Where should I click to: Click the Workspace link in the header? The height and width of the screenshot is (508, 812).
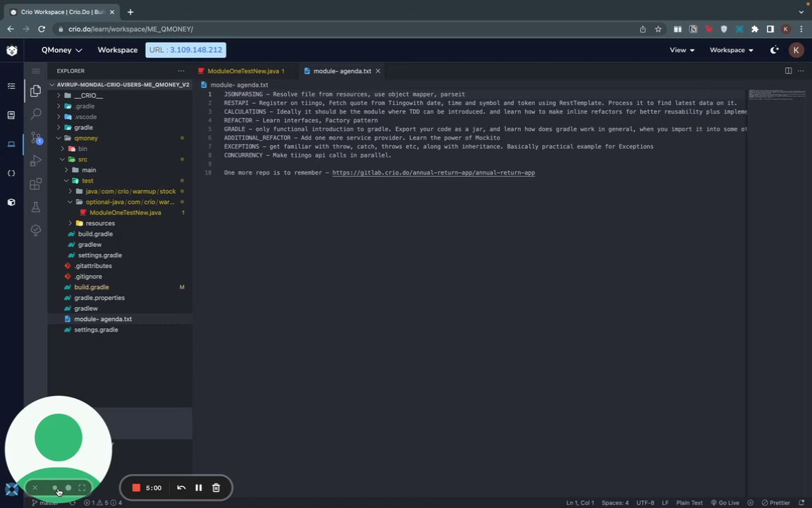(x=118, y=50)
